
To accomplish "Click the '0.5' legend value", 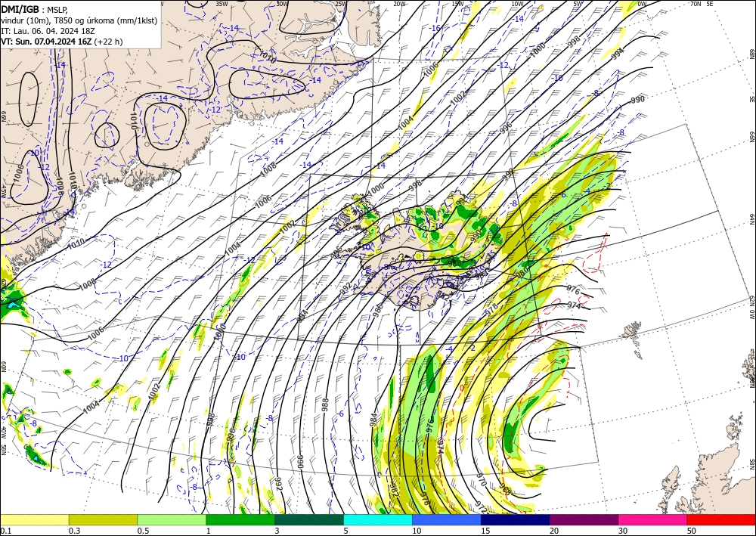I will tap(142, 531).
